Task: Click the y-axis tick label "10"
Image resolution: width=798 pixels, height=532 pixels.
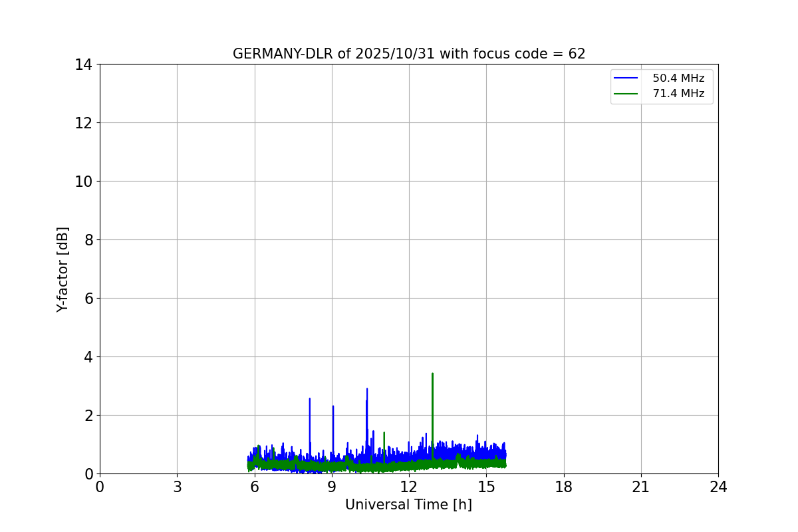Action: tap(84, 182)
